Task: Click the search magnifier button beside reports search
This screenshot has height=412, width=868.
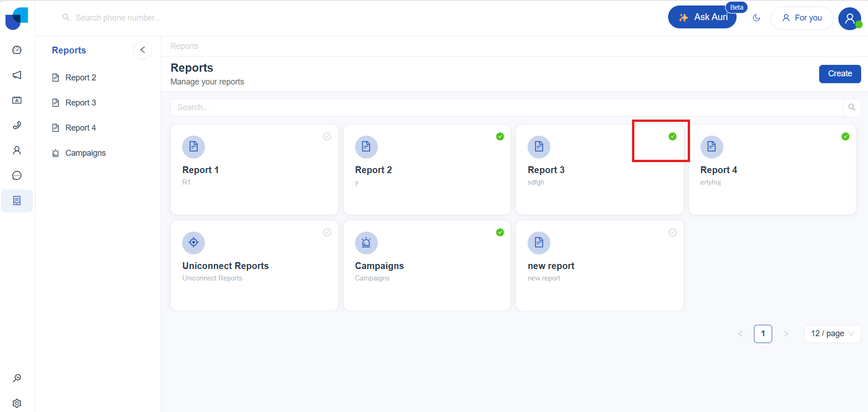Action: 852,107
